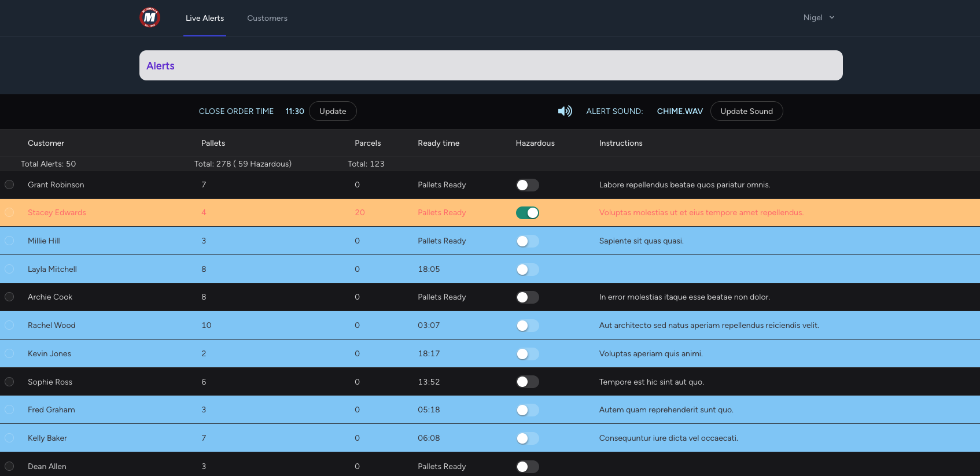980x476 pixels.
Task: Switch to the Customers tab
Action: pos(267,18)
